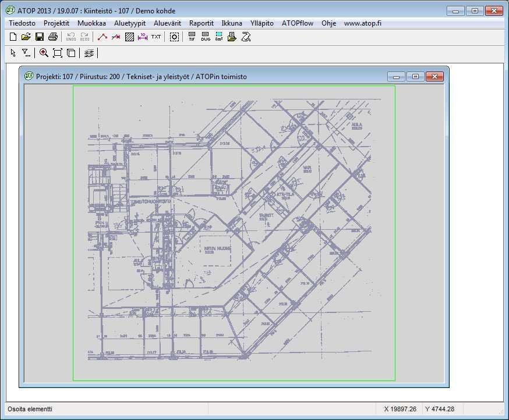Click the printer with S document icon
509x420 pixels.
232,37
